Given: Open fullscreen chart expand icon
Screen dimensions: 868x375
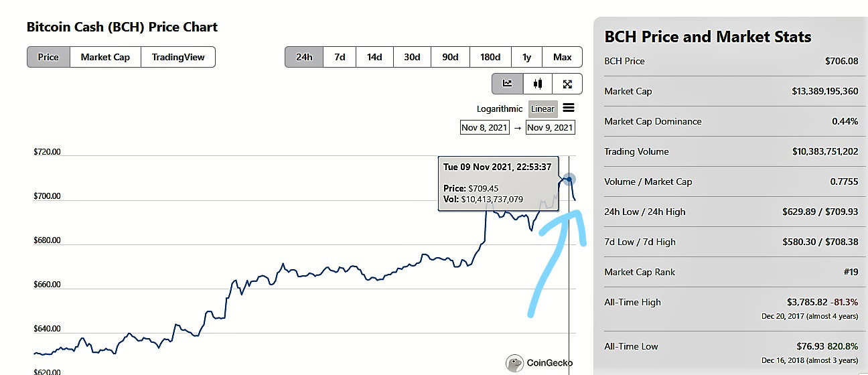Looking at the screenshot, I should (x=567, y=84).
